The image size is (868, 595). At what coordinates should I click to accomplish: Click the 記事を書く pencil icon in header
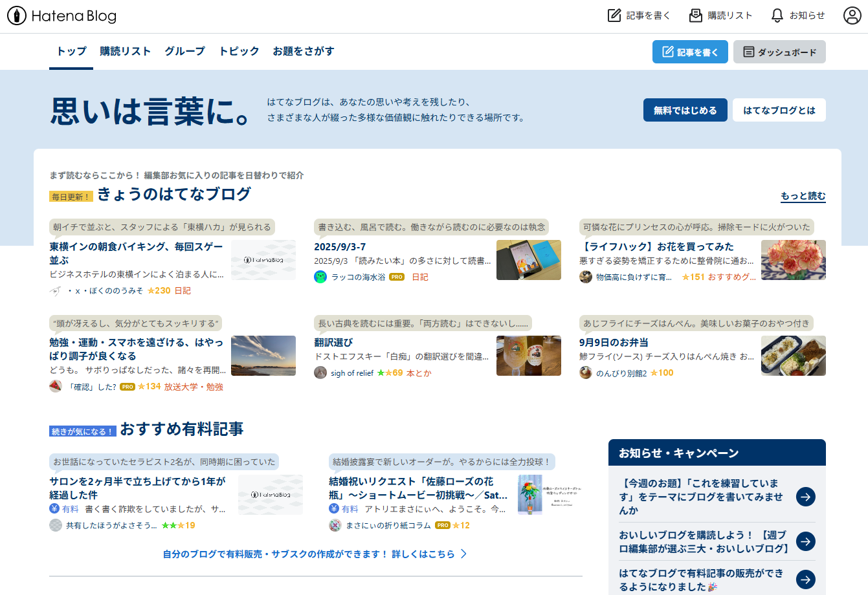tap(614, 16)
